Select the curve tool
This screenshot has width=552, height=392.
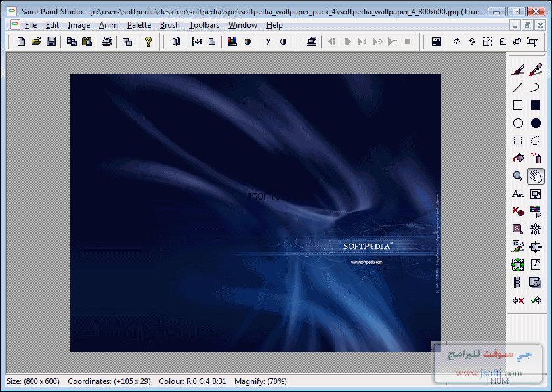pyautogui.click(x=536, y=87)
